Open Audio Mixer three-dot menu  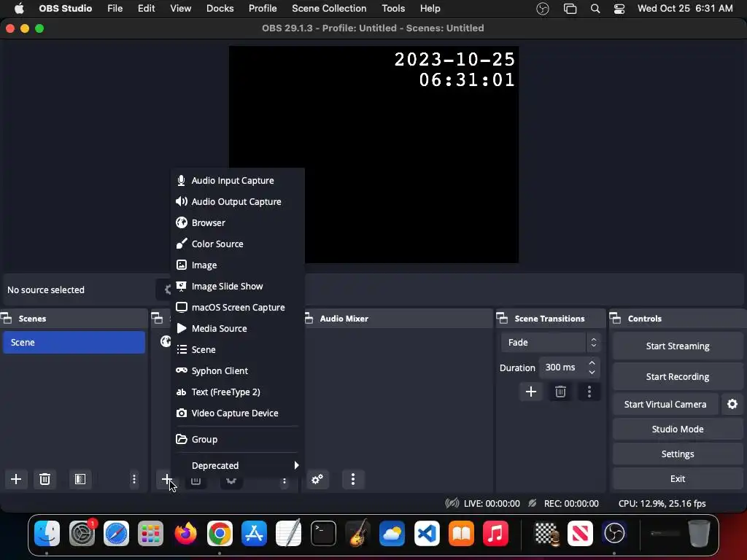click(x=352, y=479)
